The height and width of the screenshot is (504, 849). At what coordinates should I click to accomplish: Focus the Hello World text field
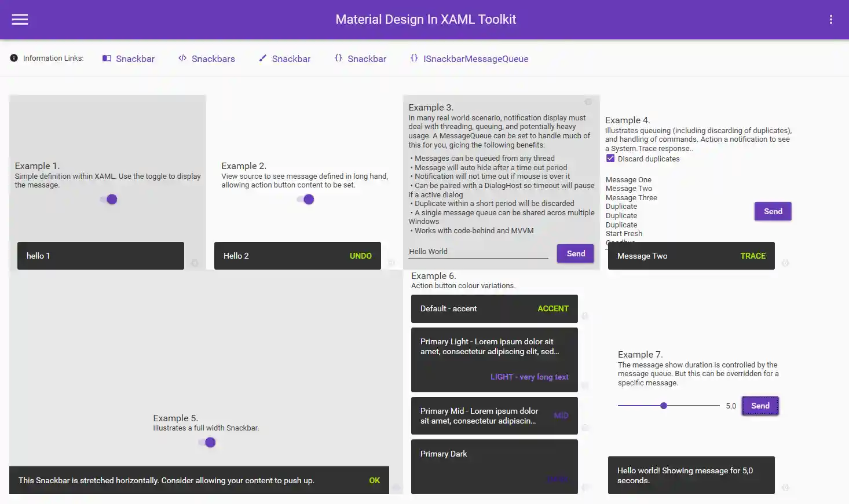click(x=478, y=252)
